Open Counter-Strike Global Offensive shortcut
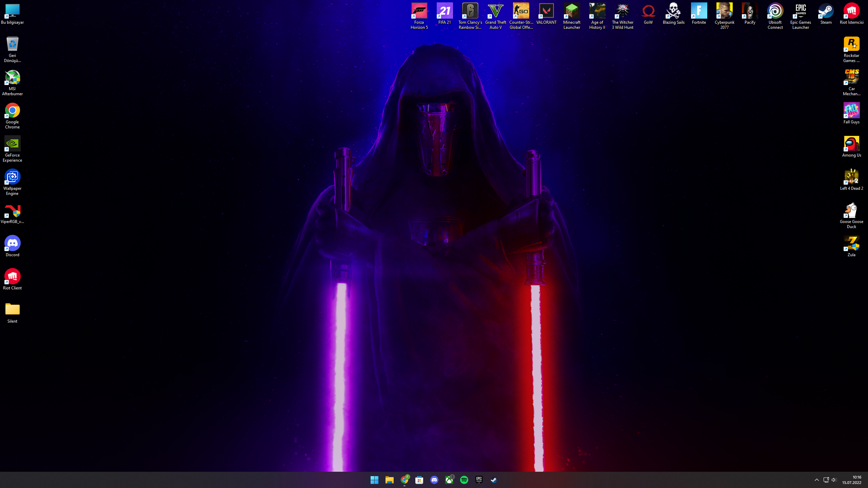This screenshot has height=488, width=868. (x=521, y=16)
